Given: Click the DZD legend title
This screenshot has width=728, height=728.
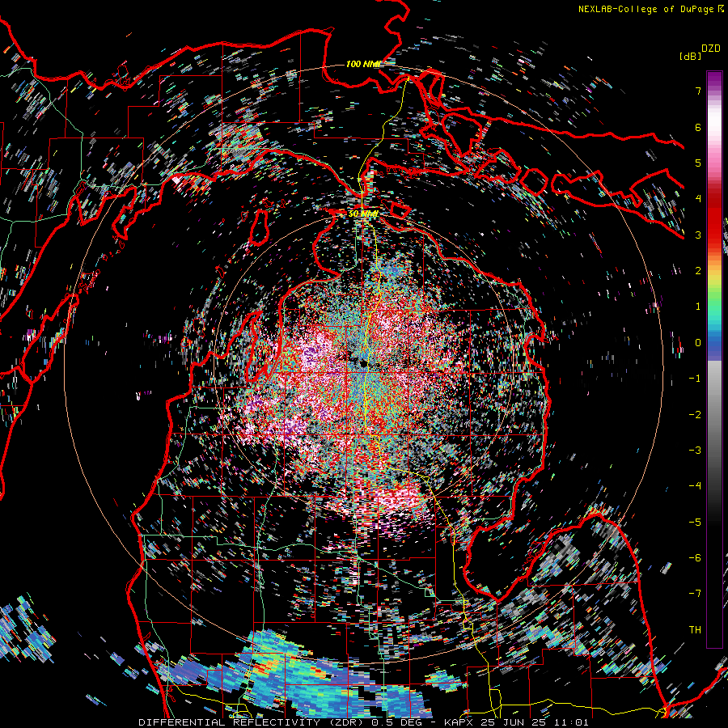Looking at the screenshot, I should 711,49.
